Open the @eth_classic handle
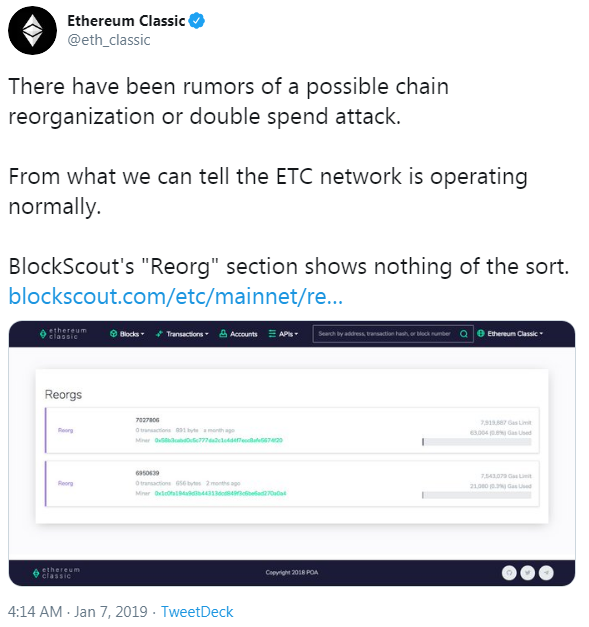The width and height of the screenshot is (589, 627). pyautogui.click(x=109, y=40)
